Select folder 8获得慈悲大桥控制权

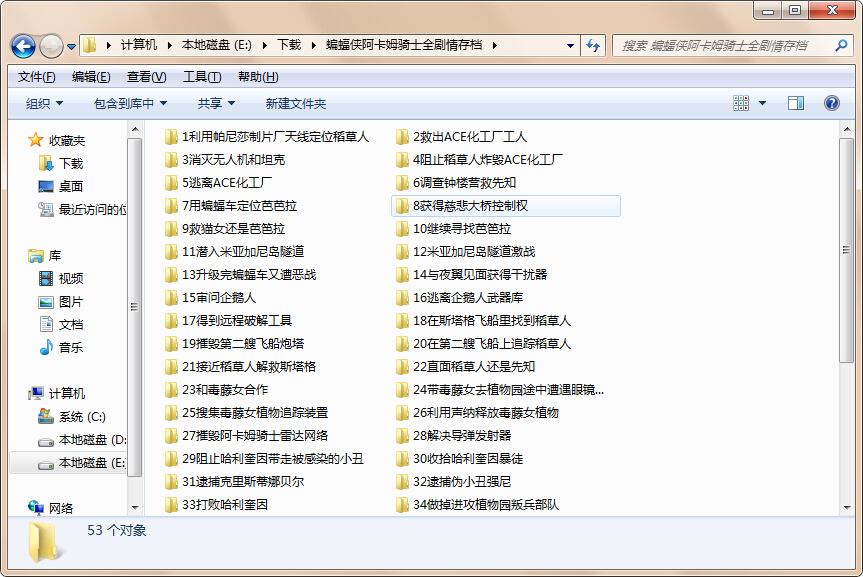pyautogui.click(x=506, y=206)
